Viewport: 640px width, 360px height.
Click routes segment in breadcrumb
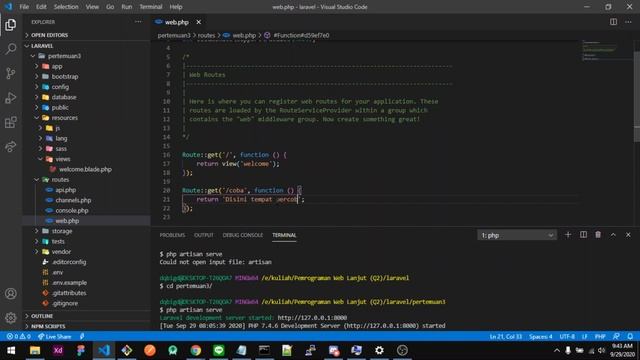(206, 36)
